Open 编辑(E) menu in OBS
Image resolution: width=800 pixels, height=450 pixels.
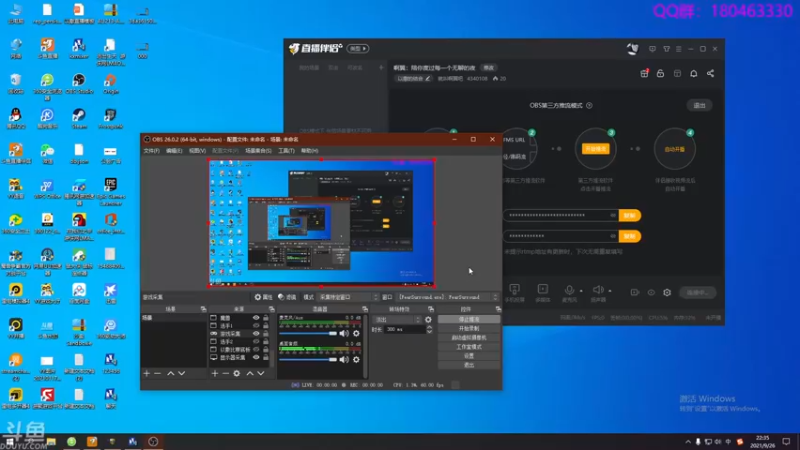[174, 151]
